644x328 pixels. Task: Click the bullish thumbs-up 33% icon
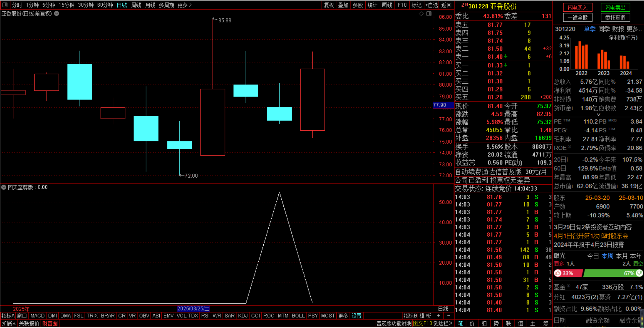(x=558, y=273)
